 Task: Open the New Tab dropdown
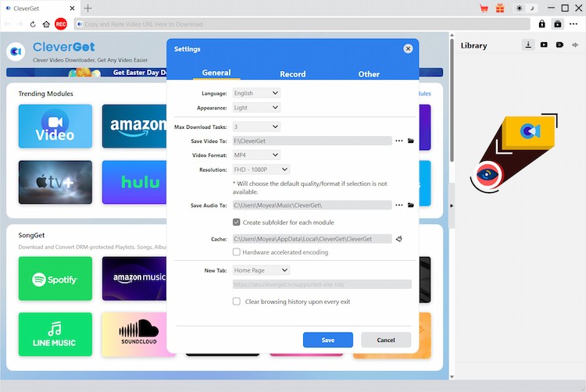pyautogui.click(x=261, y=270)
